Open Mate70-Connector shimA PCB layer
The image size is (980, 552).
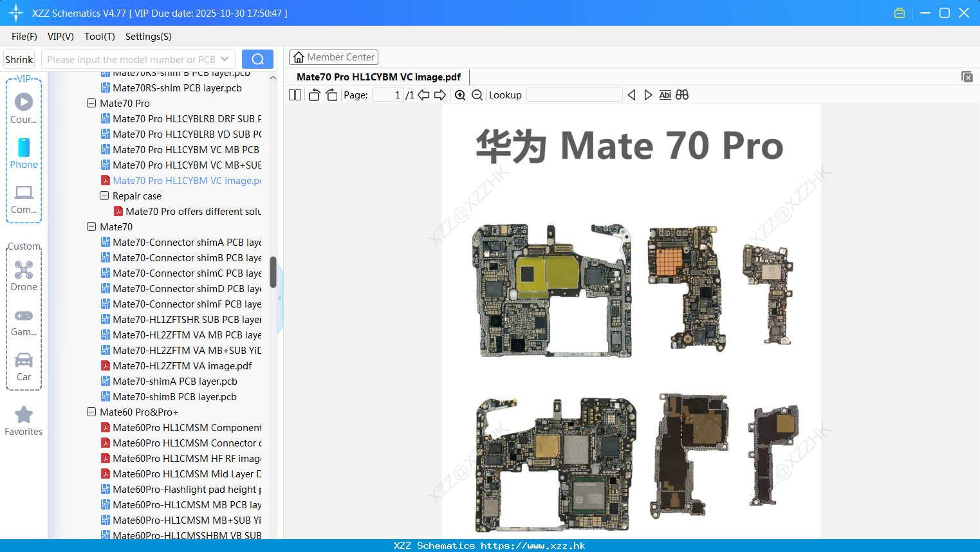point(181,243)
